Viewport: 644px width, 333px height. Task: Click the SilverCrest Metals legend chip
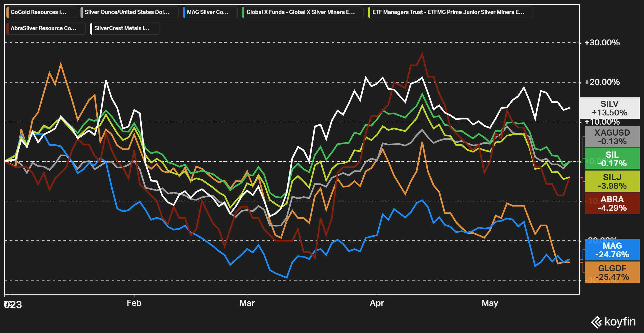[124, 28]
